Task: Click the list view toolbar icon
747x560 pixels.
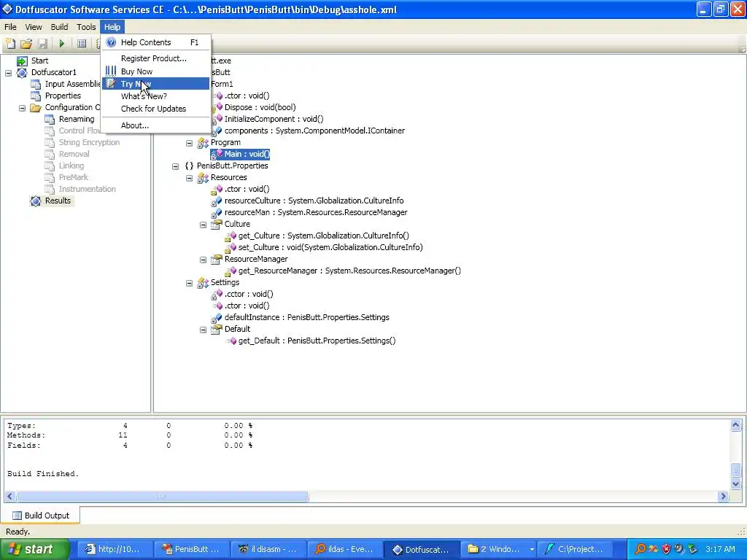Action: (x=82, y=44)
